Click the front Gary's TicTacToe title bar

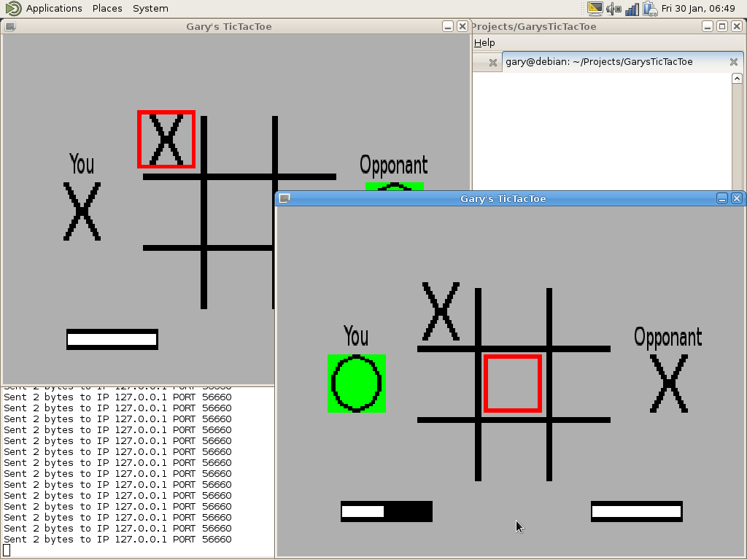[503, 198]
